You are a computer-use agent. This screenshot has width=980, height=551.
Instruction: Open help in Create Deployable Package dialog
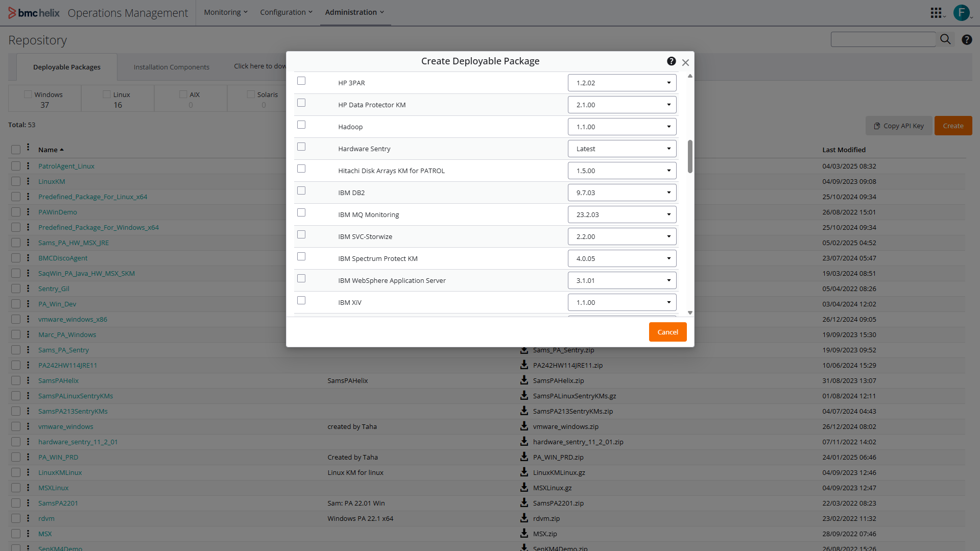(671, 61)
